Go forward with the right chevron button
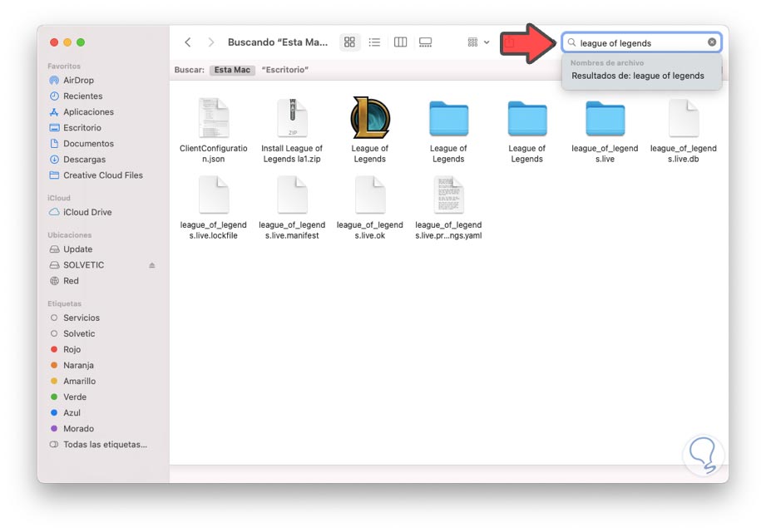This screenshot has height=532, width=766. (x=210, y=42)
